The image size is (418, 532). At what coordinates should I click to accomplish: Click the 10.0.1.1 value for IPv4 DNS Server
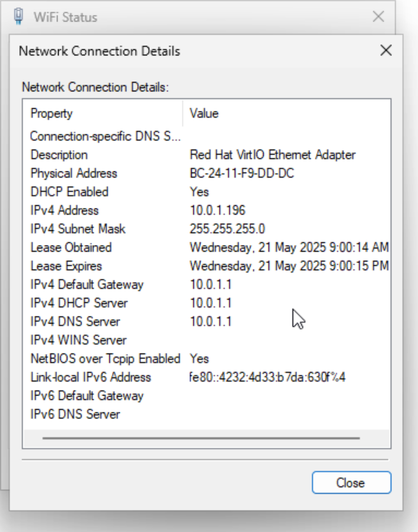point(211,322)
